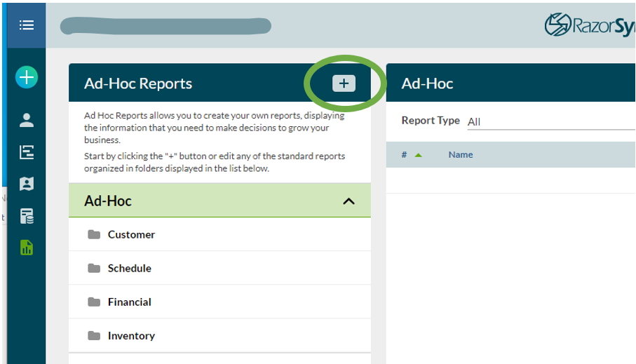Click the RazorSync logo
Viewport: 636px width, 364px height.
590,25
